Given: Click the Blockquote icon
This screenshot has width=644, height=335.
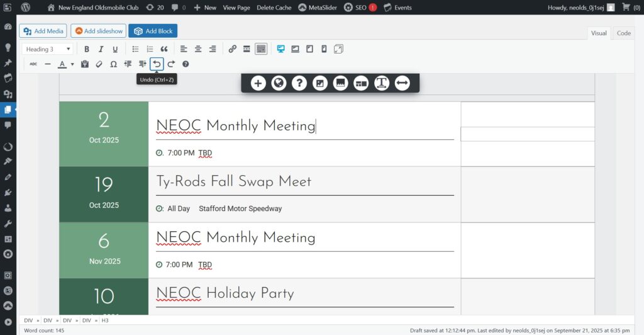Looking at the screenshot, I should point(164,49).
